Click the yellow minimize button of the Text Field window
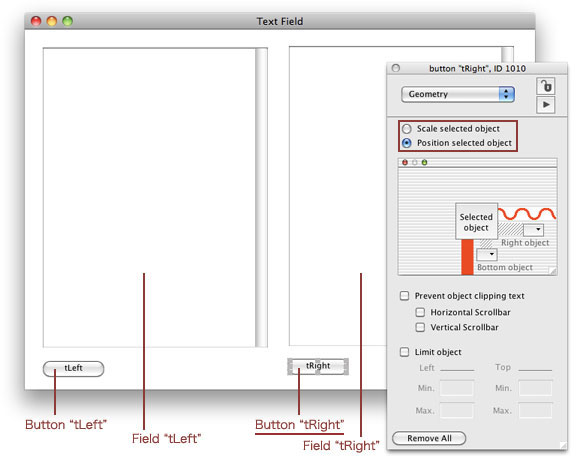Image resolution: width=583 pixels, height=464 pixels. click(52, 21)
